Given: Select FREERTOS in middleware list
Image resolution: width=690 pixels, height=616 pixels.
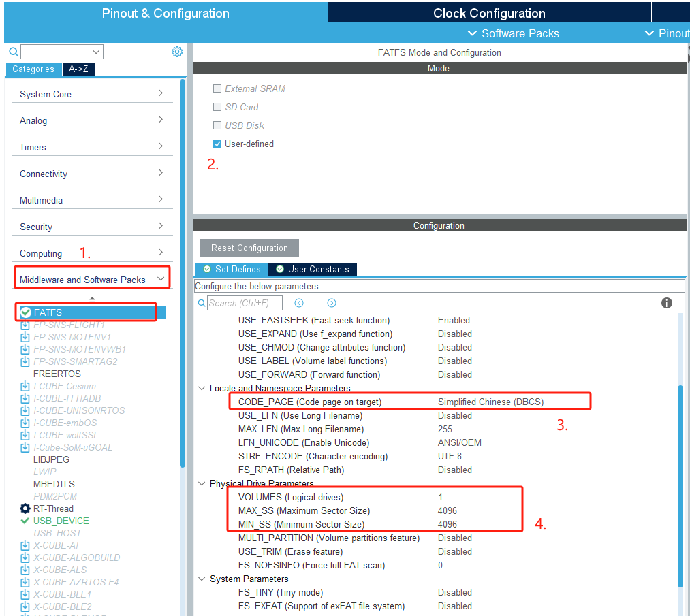Looking at the screenshot, I should point(57,374).
